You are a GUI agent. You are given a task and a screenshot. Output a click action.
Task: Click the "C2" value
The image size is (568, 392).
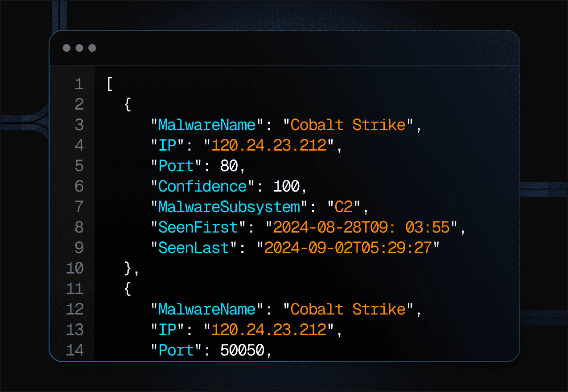pos(344,207)
